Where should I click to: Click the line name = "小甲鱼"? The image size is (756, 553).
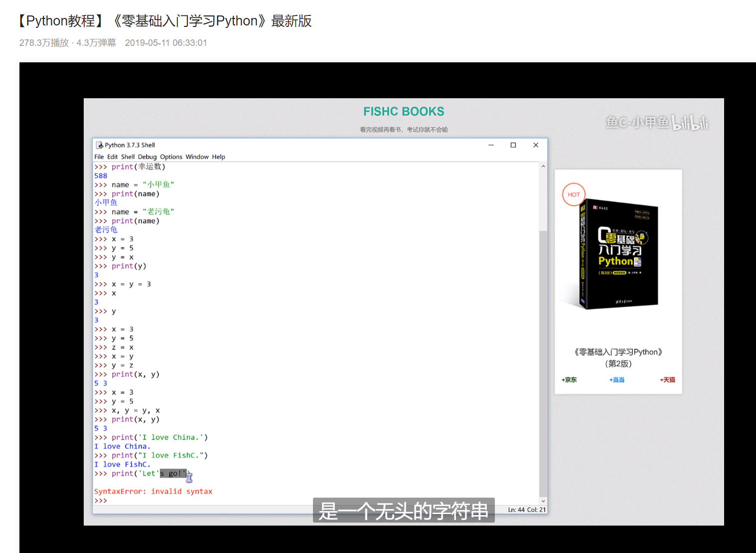134,184
